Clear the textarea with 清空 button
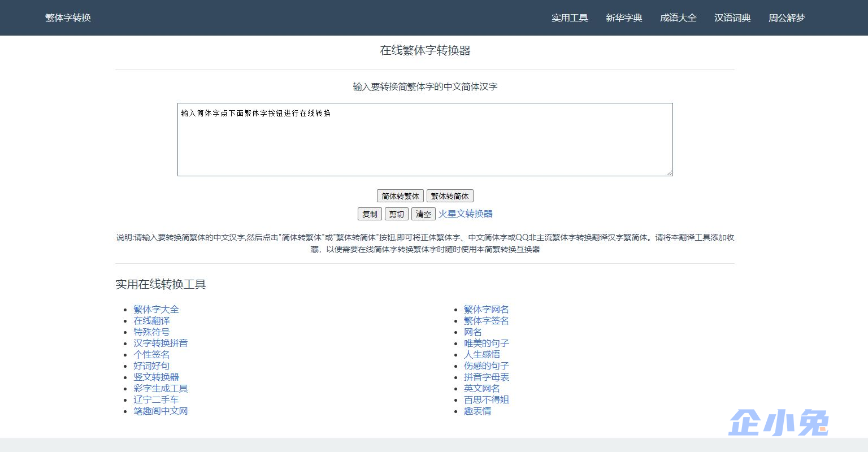This screenshot has width=868, height=452. coord(423,214)
